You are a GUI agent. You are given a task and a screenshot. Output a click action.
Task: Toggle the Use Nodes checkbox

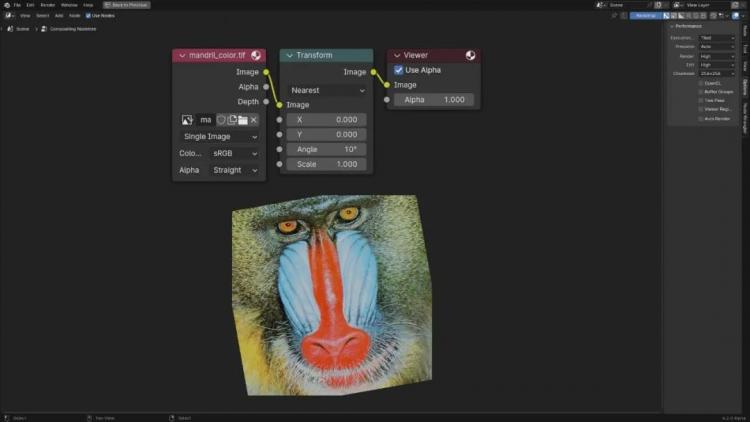click(88, 16)
